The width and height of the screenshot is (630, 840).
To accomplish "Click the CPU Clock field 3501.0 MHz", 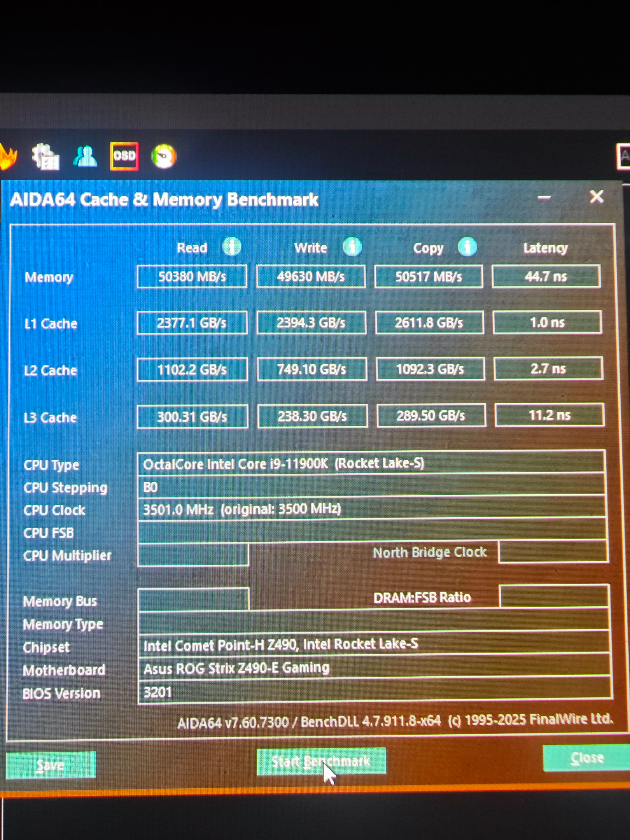I will pos(372,508).
